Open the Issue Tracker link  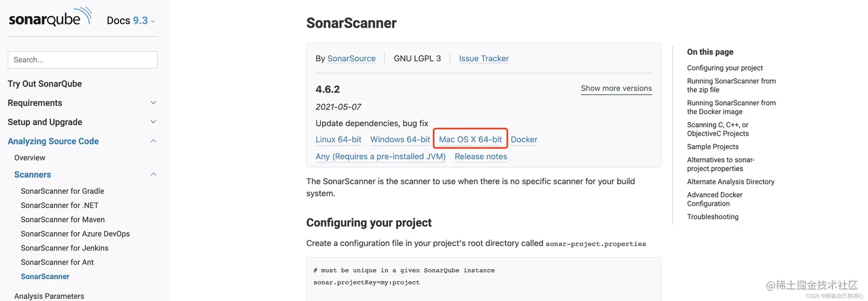(484, 58)
